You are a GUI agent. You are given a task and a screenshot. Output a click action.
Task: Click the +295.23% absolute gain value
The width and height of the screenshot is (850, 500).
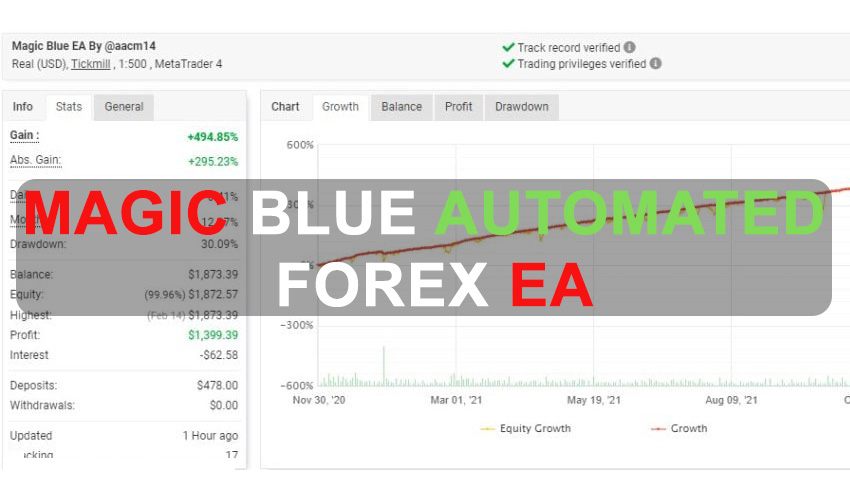click(x=213, y=162)
